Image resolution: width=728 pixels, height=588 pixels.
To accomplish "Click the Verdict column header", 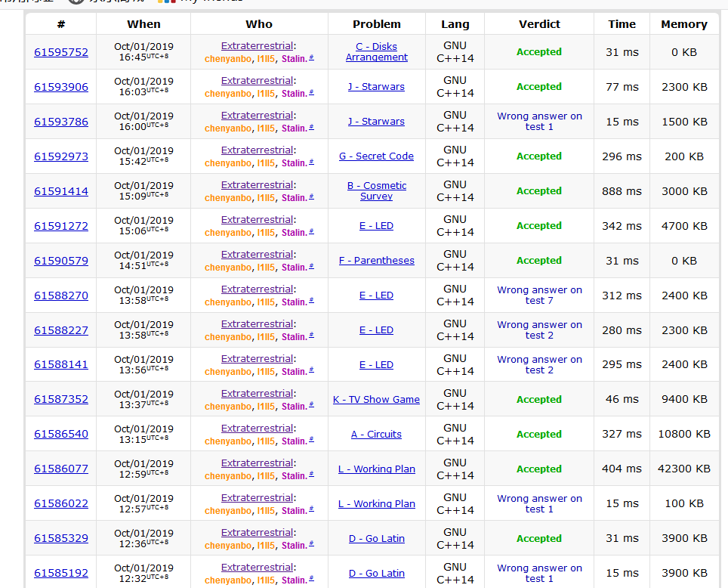I will click(539, 24).
